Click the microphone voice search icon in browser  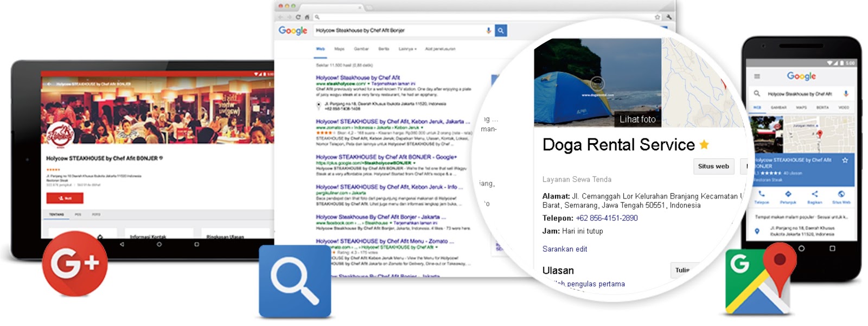click(488, 31)
